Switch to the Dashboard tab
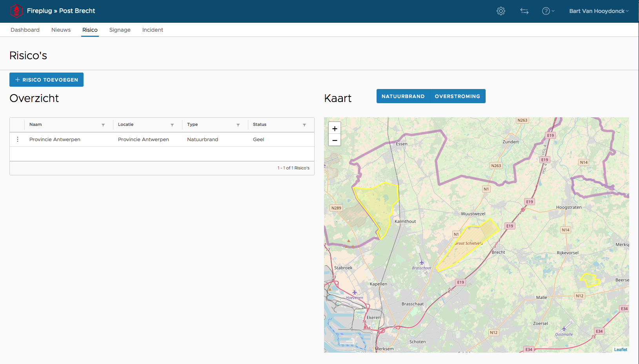The height and width of the screenshot is (364, 639). (25, 30)
